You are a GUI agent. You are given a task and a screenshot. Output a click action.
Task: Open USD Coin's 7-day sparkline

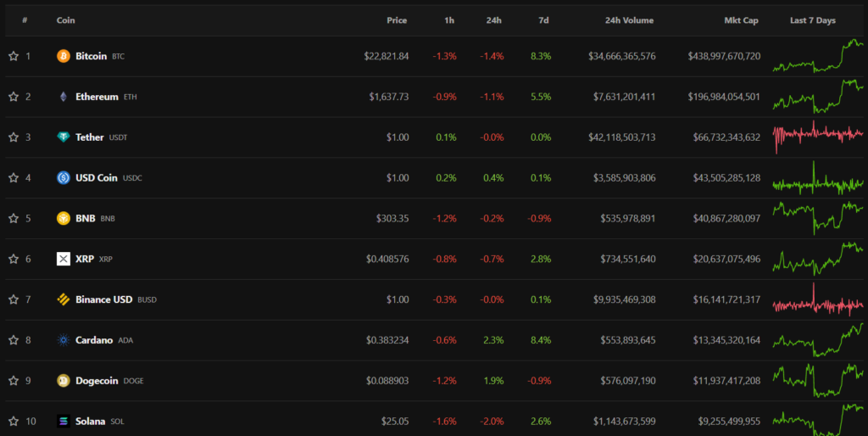click(818, 178)
